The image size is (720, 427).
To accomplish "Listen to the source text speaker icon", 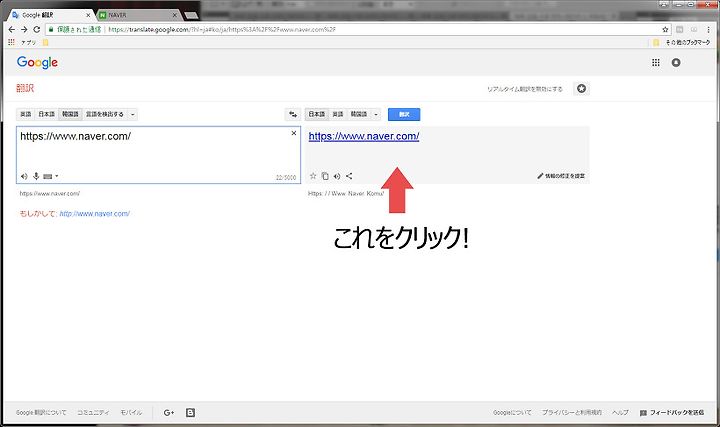I will pyautogui.click(x=24, y=176).
